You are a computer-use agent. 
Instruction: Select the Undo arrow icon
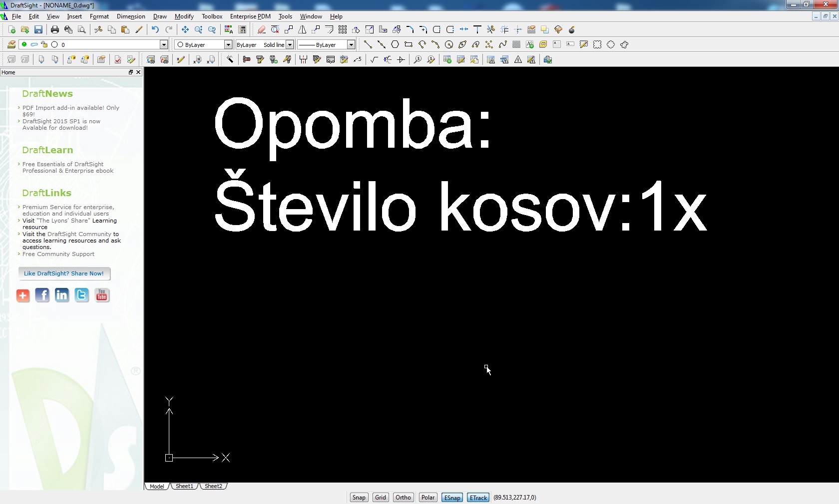155,30
